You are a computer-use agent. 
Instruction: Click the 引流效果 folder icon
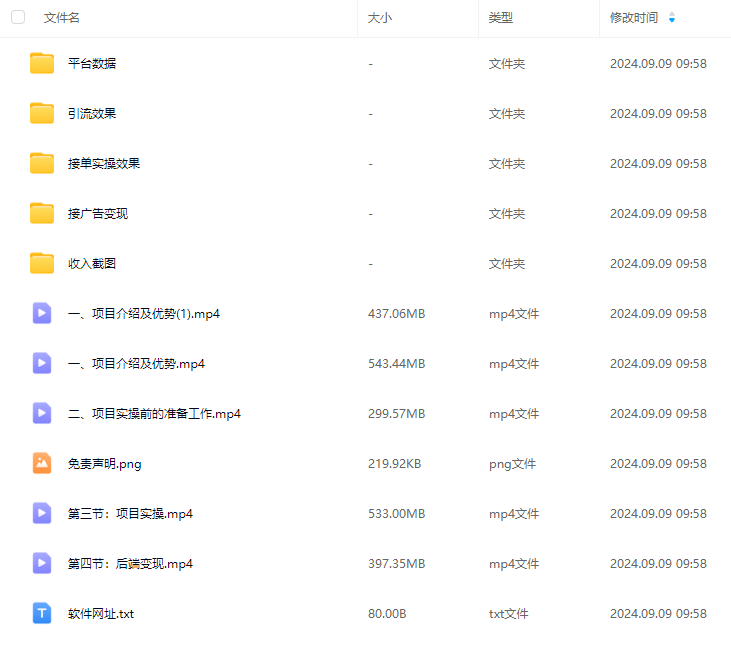point(42,113)
